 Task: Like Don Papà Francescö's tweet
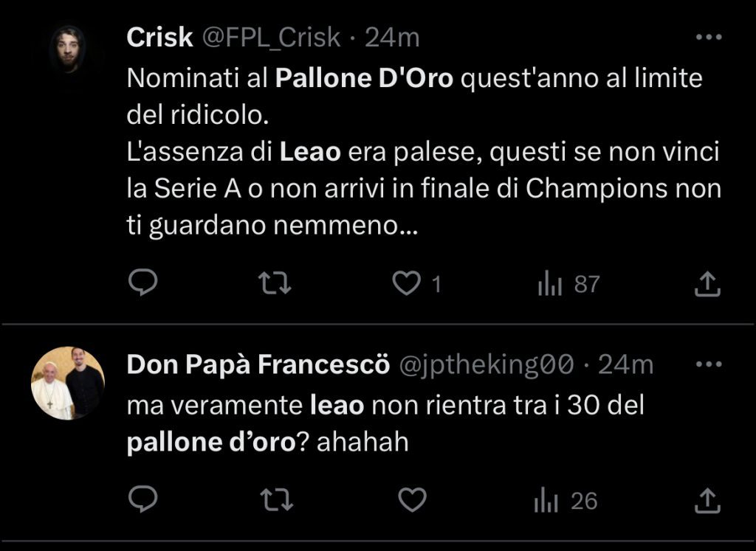pos(413,501)
